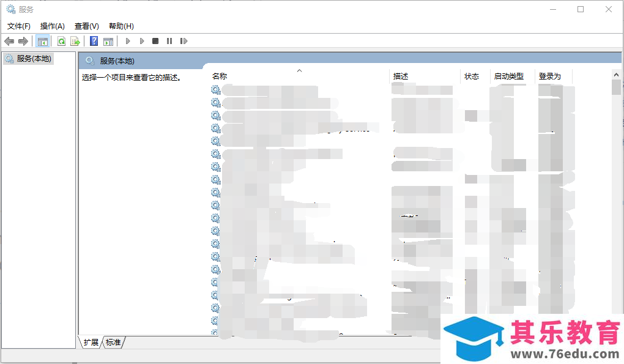
Task: Sort by the 登录为 column header
Action: coord(554,76)
